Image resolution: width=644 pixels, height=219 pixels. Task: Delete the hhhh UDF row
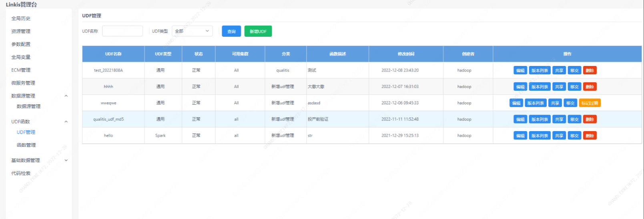tap(590, 87)
